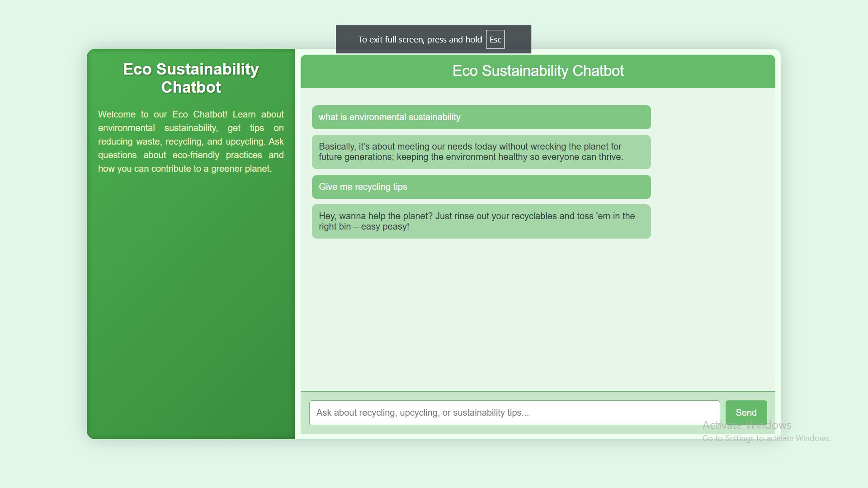
Task: Click the empty green sidebar area below the text
Action: [191, 307]
